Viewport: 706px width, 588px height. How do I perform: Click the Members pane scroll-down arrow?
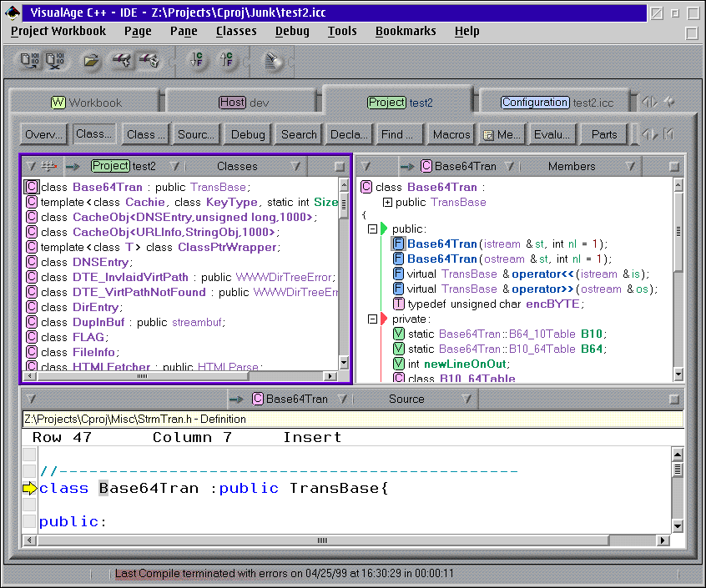(678, 374)
